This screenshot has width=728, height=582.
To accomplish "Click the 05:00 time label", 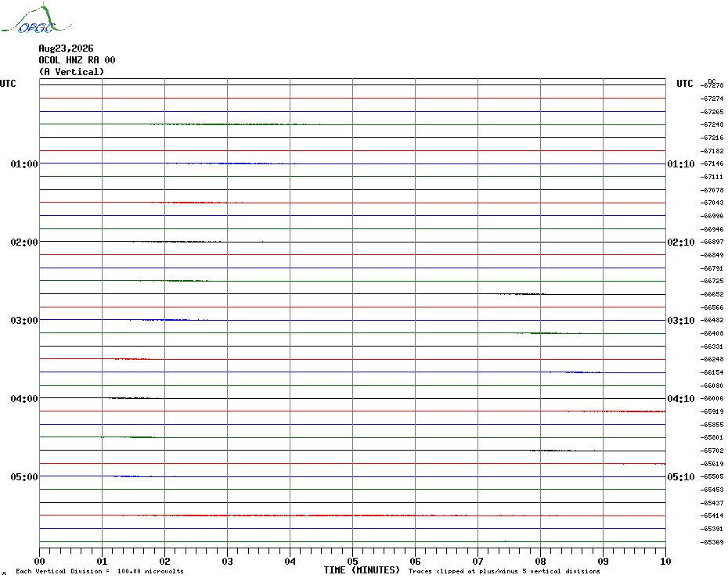I will point(24,477).
